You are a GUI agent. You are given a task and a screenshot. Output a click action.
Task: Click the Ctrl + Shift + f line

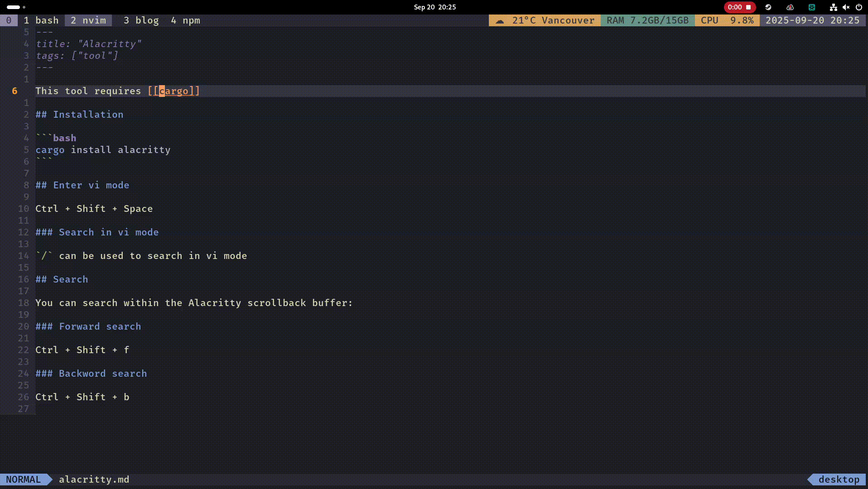click(x=82, y=350)
